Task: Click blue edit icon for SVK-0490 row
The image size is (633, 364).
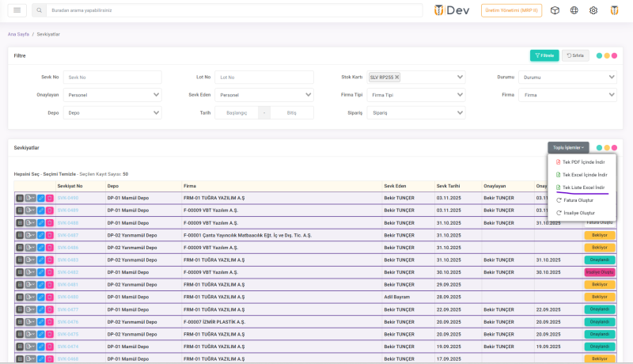Action: (x=40, y=198)
